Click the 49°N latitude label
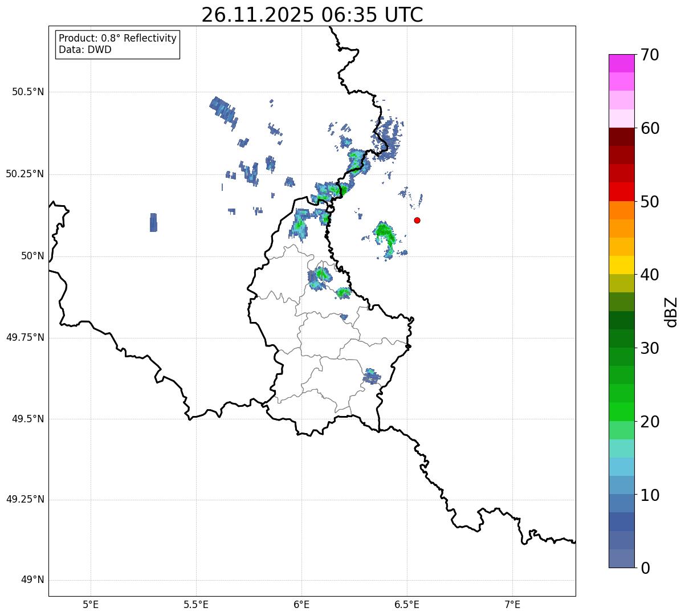Screen dimensions: 685x616 pos(32,580)
